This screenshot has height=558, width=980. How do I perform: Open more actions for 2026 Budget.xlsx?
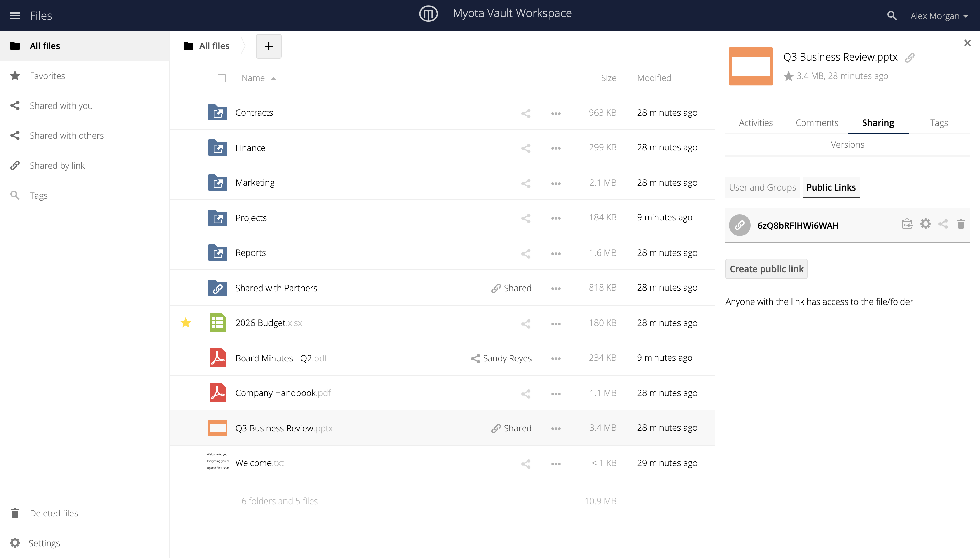[556, 324]
